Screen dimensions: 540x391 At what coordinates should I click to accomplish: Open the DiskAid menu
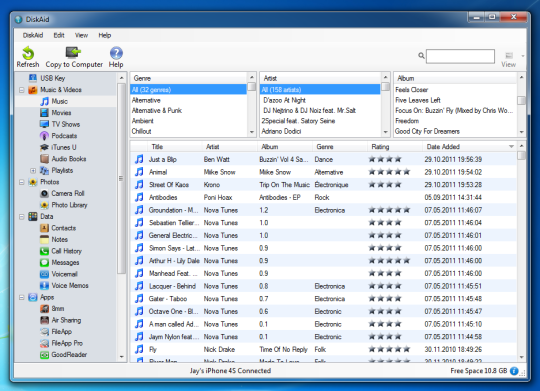click(x=33, y=35)
